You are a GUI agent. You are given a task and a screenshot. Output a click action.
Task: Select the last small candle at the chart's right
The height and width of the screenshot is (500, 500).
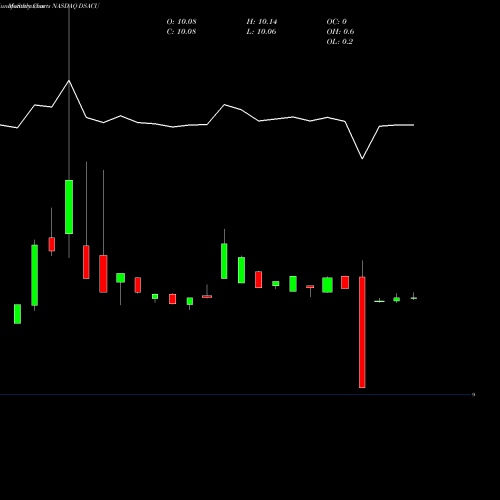click(x=414, y=298)
